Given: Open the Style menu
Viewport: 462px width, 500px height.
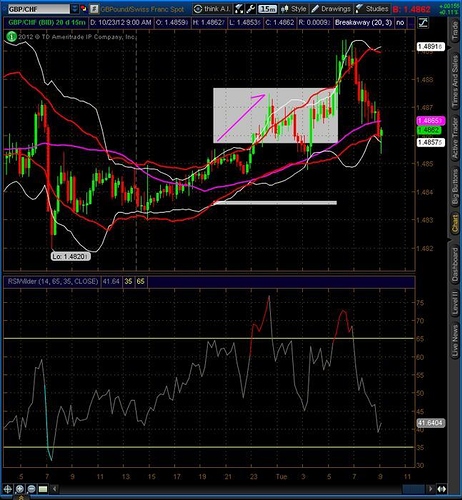Looking at the screenshot, I should pyautogui.click(x=294, y=9).
